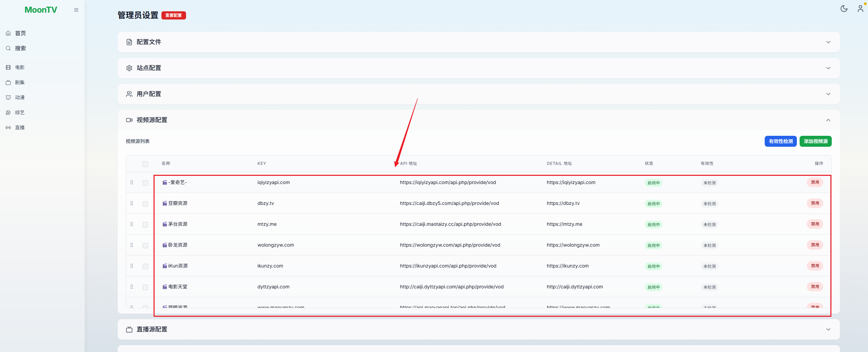868x352 pixels.
Task: Click the MoonTV logo
Action: 41,10
